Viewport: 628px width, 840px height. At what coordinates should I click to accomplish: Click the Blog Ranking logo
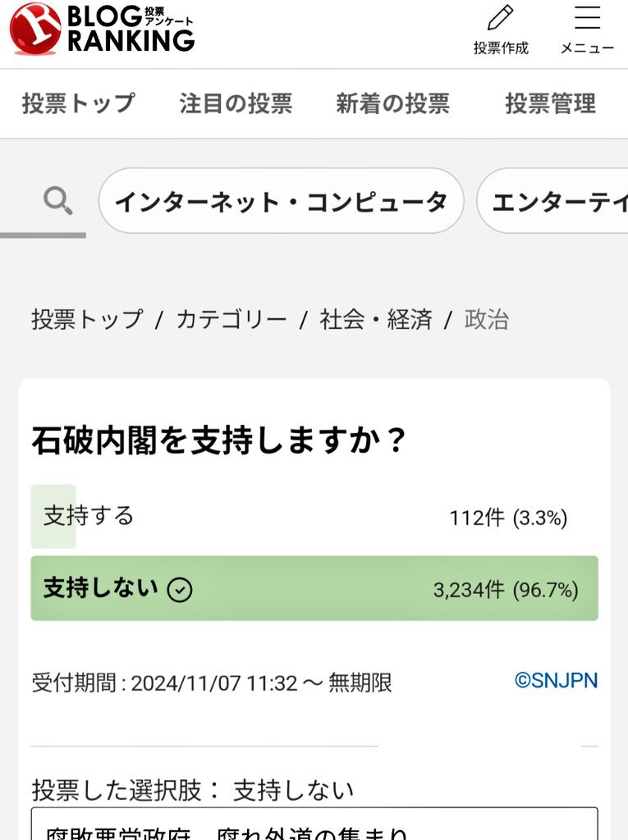102,29
